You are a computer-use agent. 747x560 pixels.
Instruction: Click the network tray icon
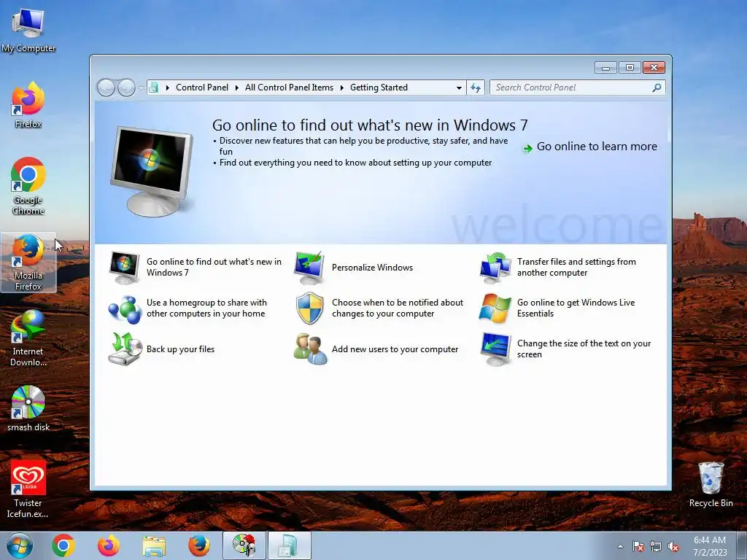click(x=656, y=546)
